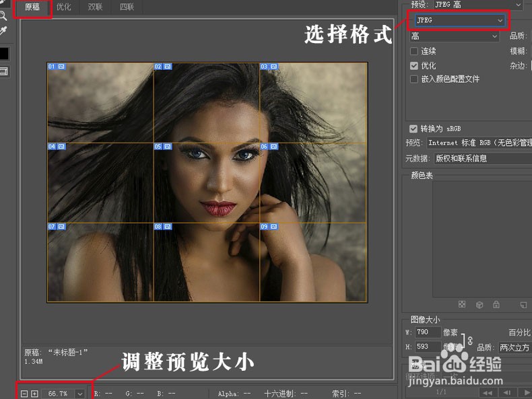Select the Zoom magnifier tool
The height and width of the screenshot is (399, 532).
tap(3, 16)
